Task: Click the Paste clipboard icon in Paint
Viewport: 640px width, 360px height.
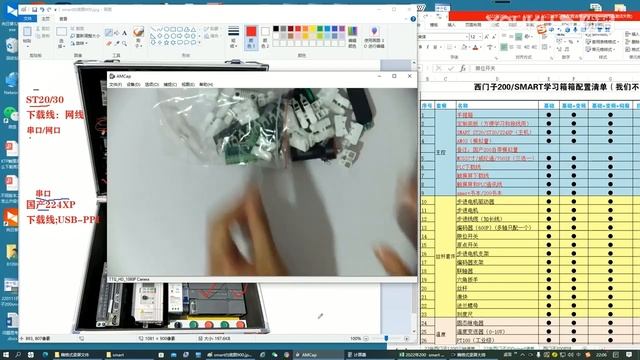Action: (x=27, y=32)
